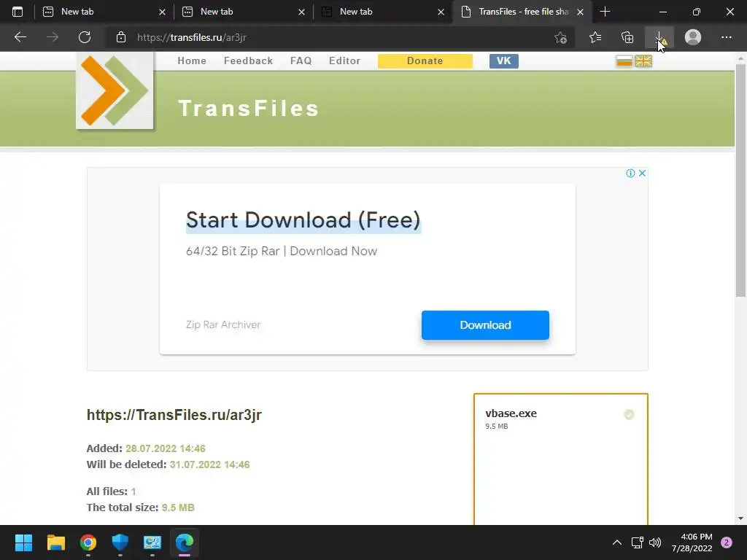Open the tab actions menu icon
The image size is (747, 560).
pyautogui.click(x=18, y=12)
